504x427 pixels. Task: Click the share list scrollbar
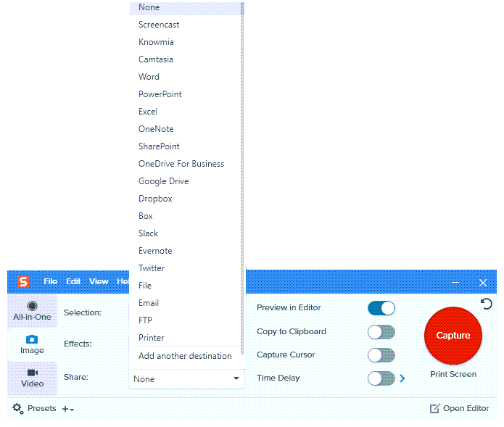click(x=242, y=178)
